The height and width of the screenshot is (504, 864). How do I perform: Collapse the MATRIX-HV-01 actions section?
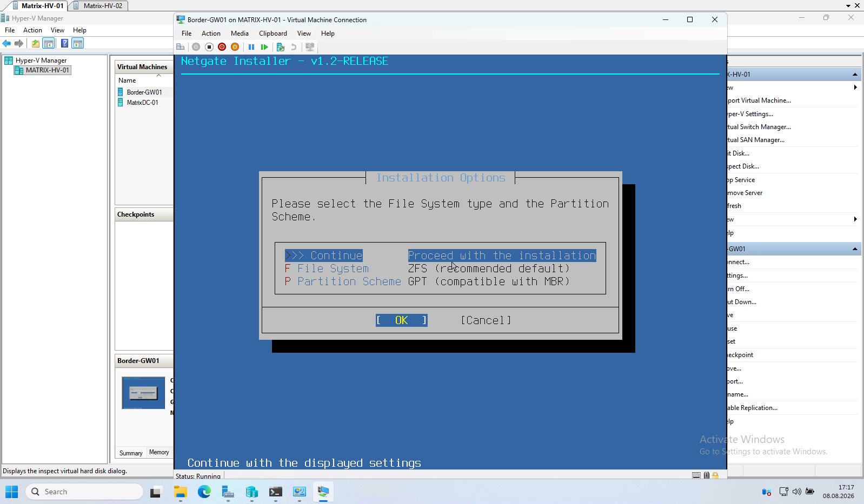(855, 75)
